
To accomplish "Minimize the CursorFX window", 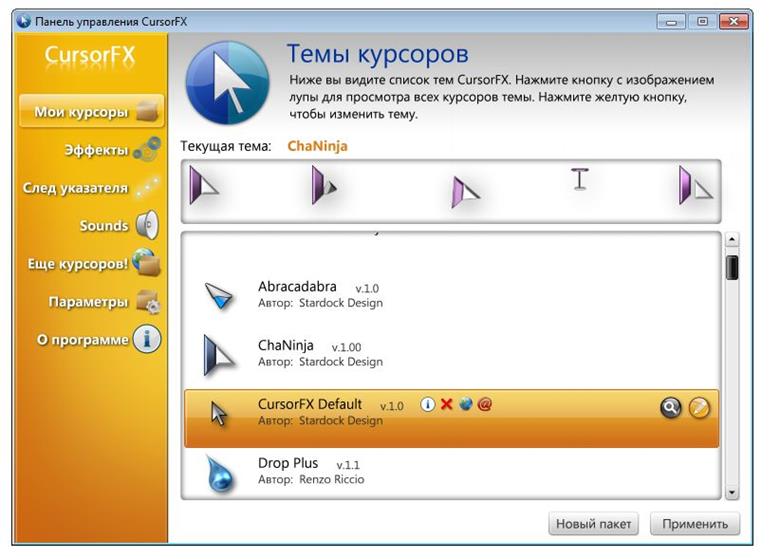I will tap(671, 21).
